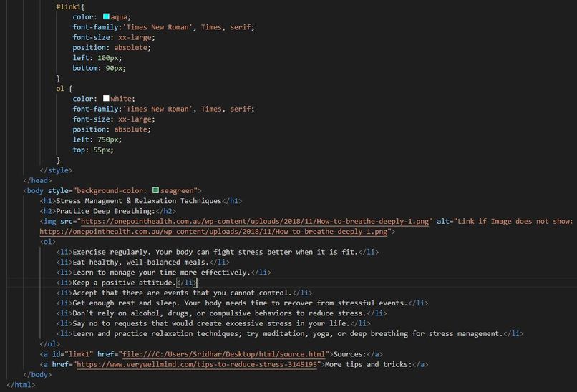The height and width of the screenshot is (392, 577).
Task: Click 'Accept that there are events' line
Action: (x=185, y=293)
